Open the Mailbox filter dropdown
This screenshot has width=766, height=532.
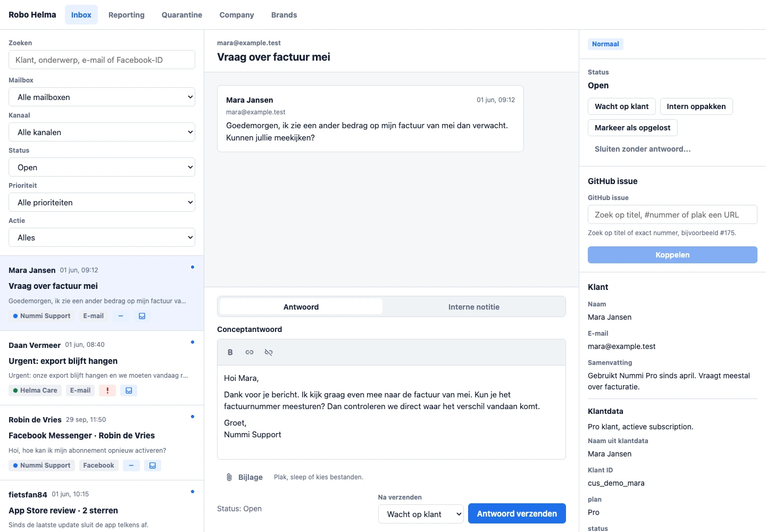point(102,97)
